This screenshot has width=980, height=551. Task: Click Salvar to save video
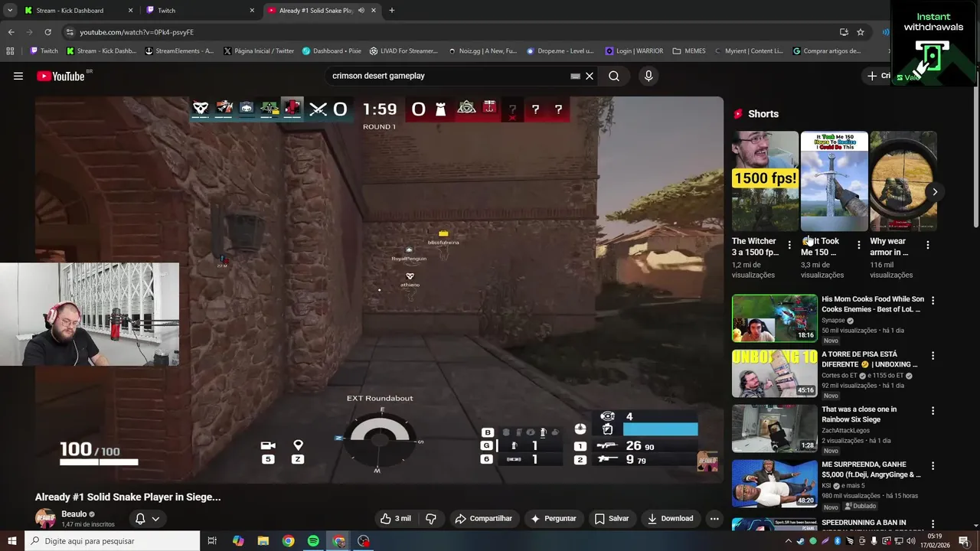(612, 518)
